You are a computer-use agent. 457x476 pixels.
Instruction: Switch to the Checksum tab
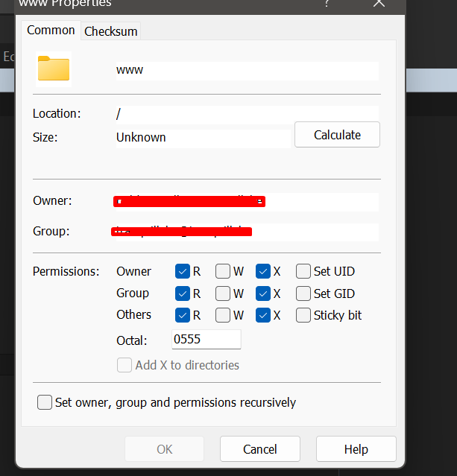pos(110,31)
